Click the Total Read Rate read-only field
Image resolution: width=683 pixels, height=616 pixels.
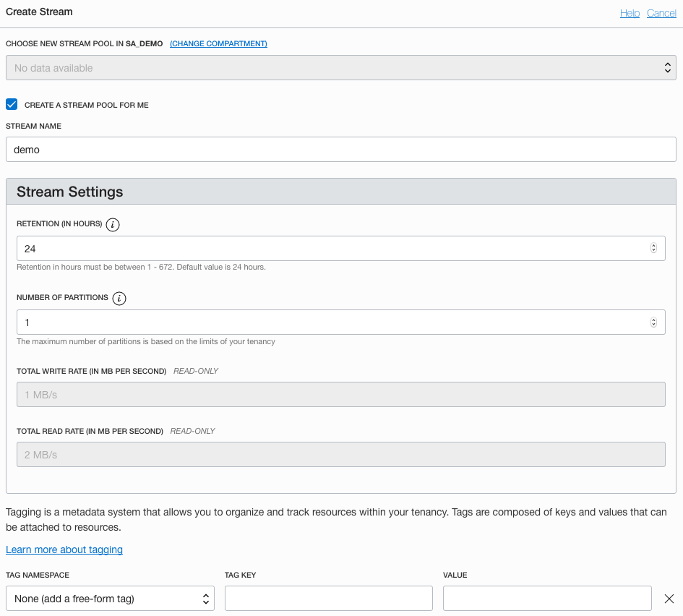[x=340, y=455]
